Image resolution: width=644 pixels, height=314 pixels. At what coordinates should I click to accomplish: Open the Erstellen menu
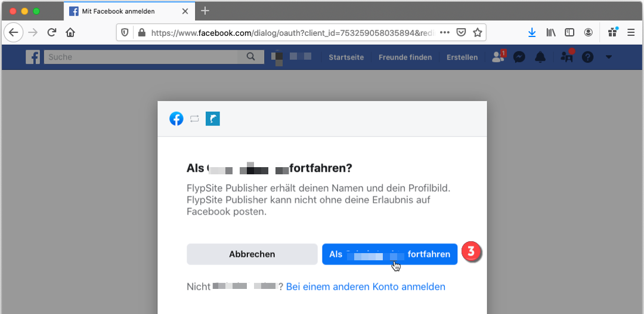point(462,57)
